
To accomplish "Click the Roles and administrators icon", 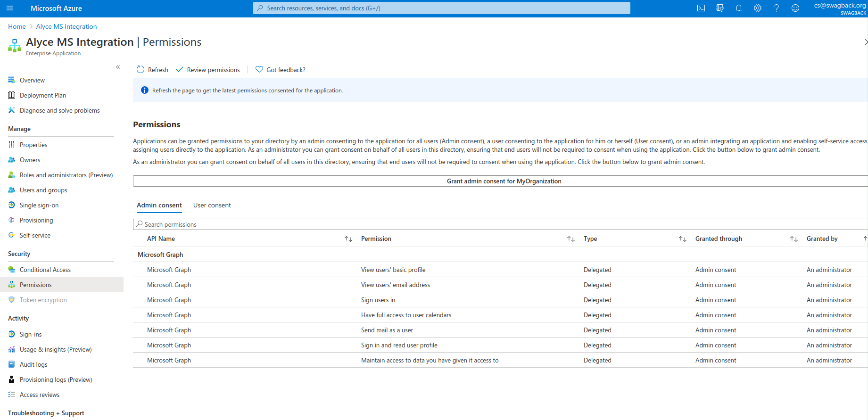I will click(12, 175).
